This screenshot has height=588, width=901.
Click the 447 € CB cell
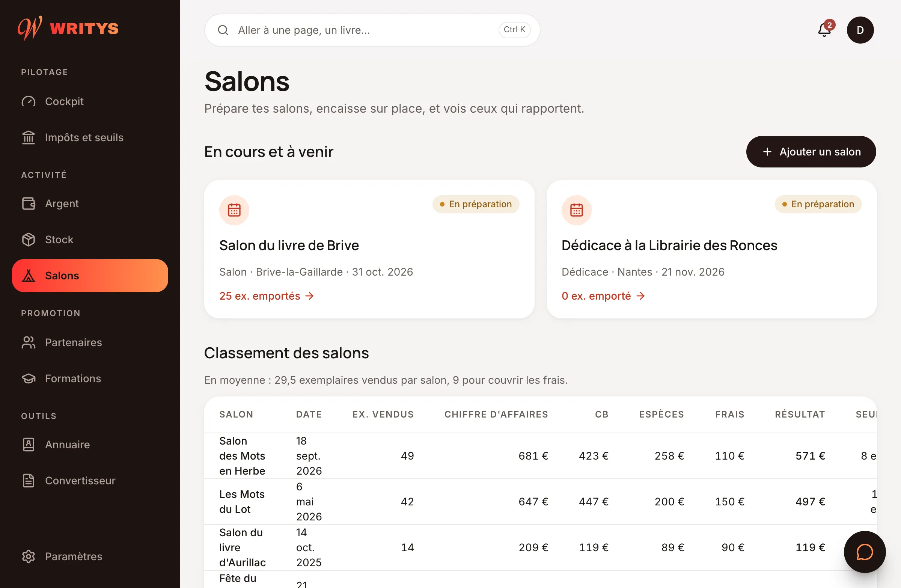pyautogui.click(x=594, y=502)
